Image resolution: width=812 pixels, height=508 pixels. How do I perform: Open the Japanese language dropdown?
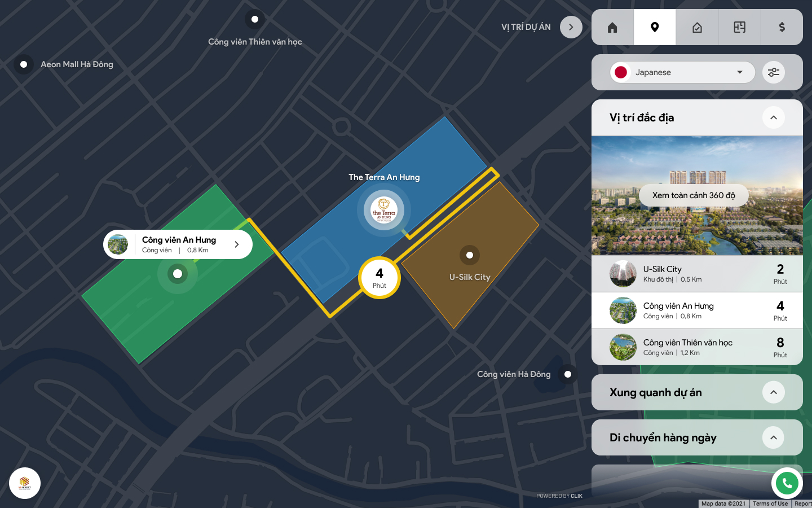click(x=682, y=72)
